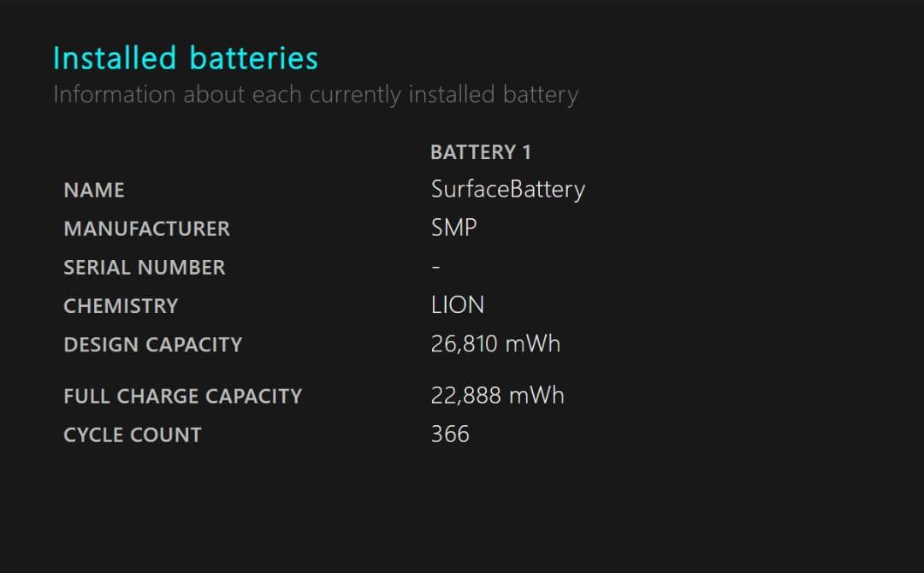Click the MANUFACTURER row label
Viewport: 924px width, 573px height.
[x=146, y=228]
